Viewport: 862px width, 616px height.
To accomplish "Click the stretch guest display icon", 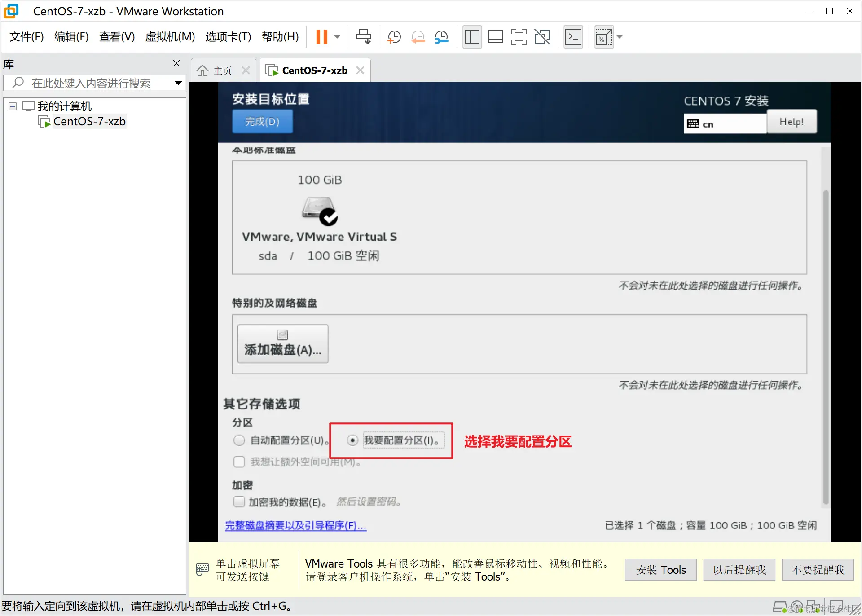I will pos(604,37).
